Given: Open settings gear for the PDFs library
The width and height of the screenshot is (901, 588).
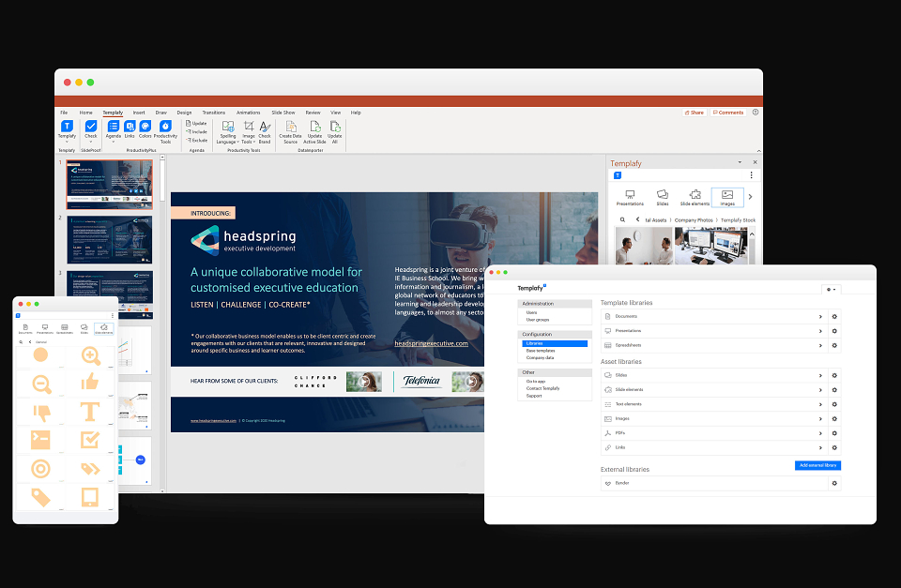Looking at the screenshot, I should (834, 433).
